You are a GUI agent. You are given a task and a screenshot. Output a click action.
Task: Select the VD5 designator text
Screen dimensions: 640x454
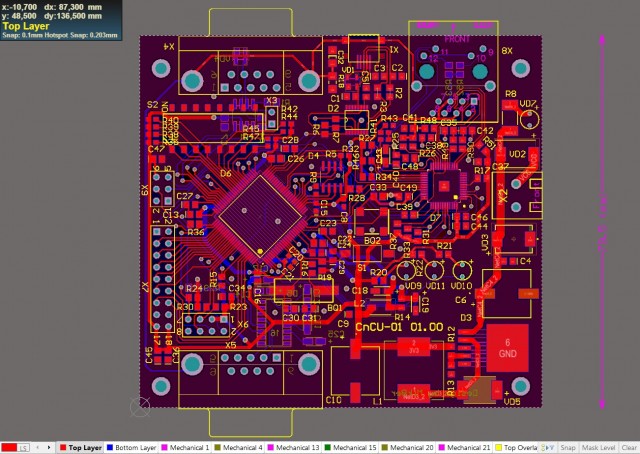click(x=512, y=402)
